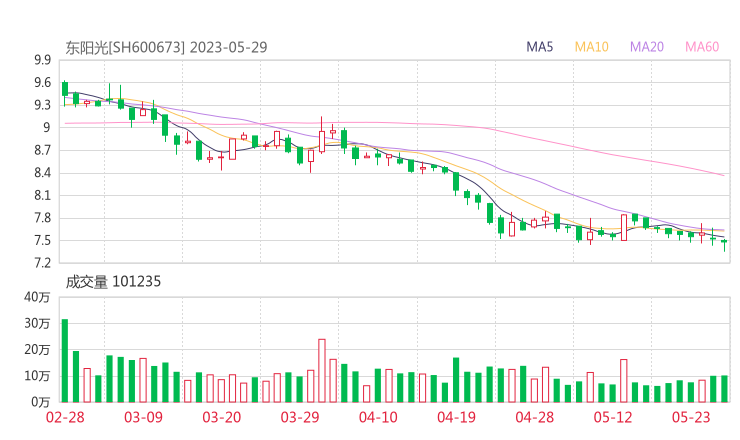Click the 03-20 date label
The image size is (740, 440).
pyautogui.click(x=221, y=417)
